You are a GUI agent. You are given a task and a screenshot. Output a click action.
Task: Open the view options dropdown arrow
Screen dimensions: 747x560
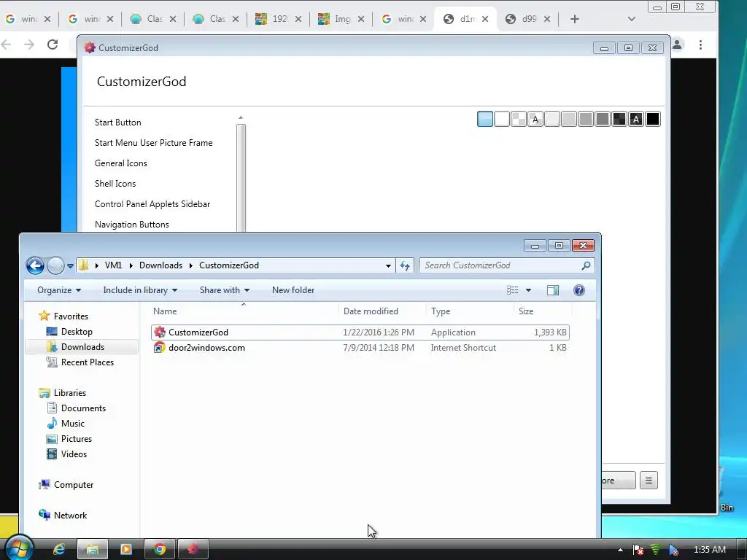tap(528, 290)
